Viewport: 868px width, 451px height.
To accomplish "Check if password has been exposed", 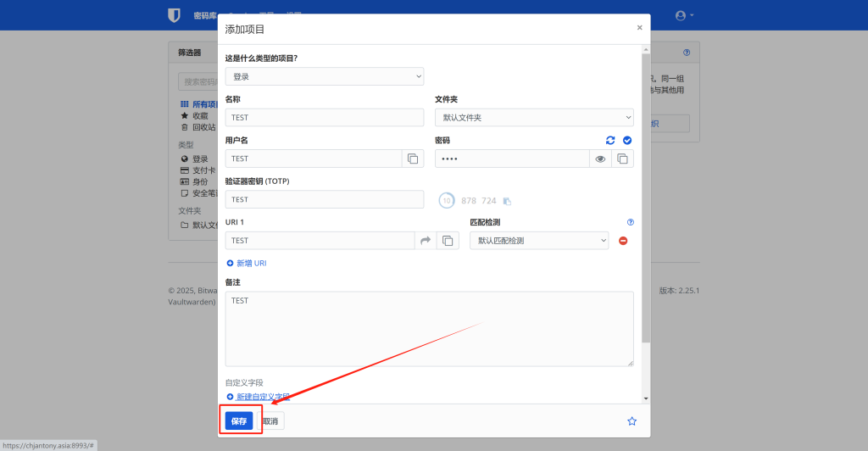I will click(627, 140).
